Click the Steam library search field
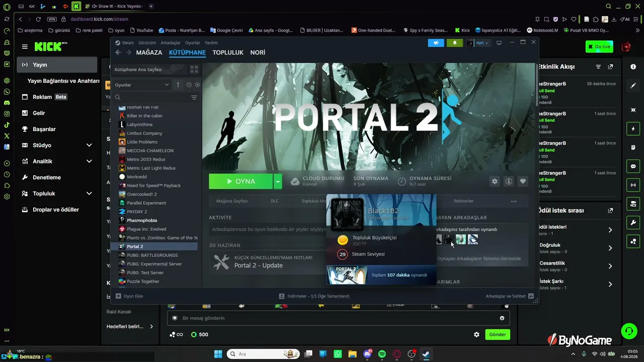 tap(151, 98)
